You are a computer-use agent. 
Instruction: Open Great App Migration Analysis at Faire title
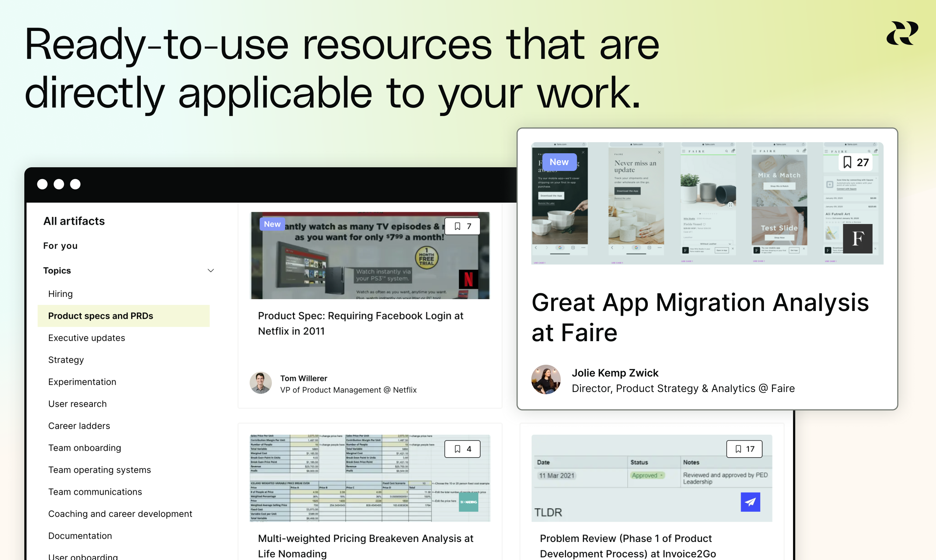700,317
